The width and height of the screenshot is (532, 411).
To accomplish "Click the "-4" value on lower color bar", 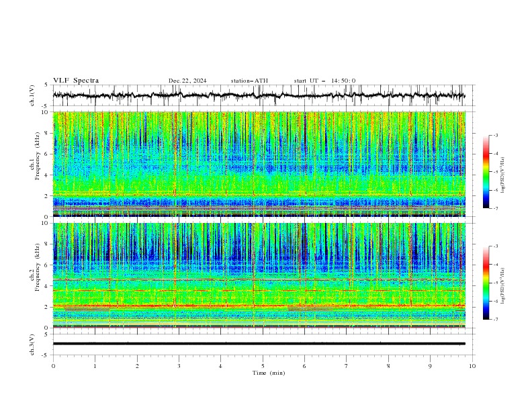I will [x=496, y=265].
